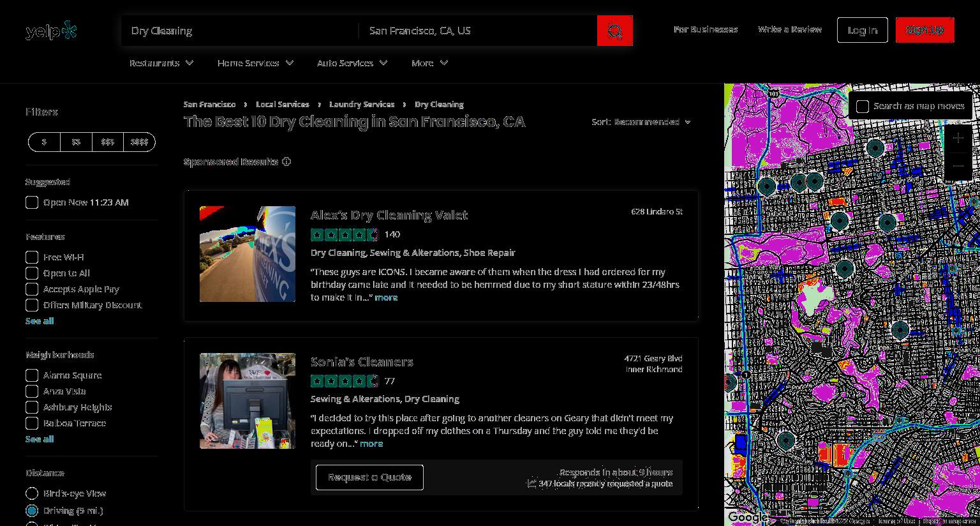Click the Google logo on the map
The height and width of the screenshot is (526, 980).
747,516
